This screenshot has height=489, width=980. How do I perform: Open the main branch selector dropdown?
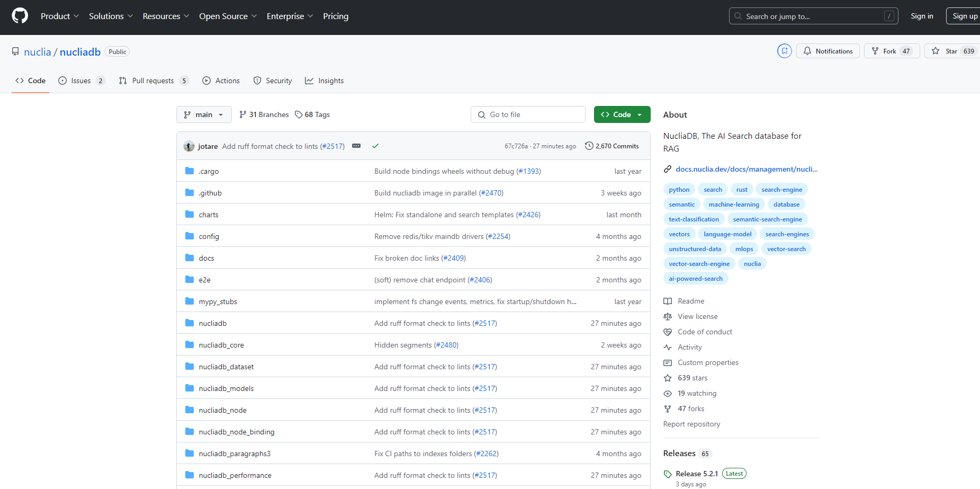pos(204,114)
